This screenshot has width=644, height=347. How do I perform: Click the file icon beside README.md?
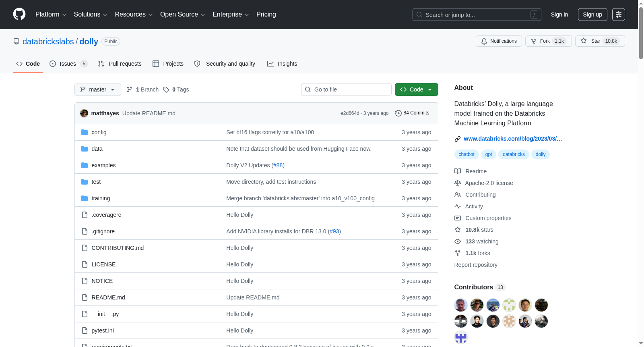click(85, 297)
